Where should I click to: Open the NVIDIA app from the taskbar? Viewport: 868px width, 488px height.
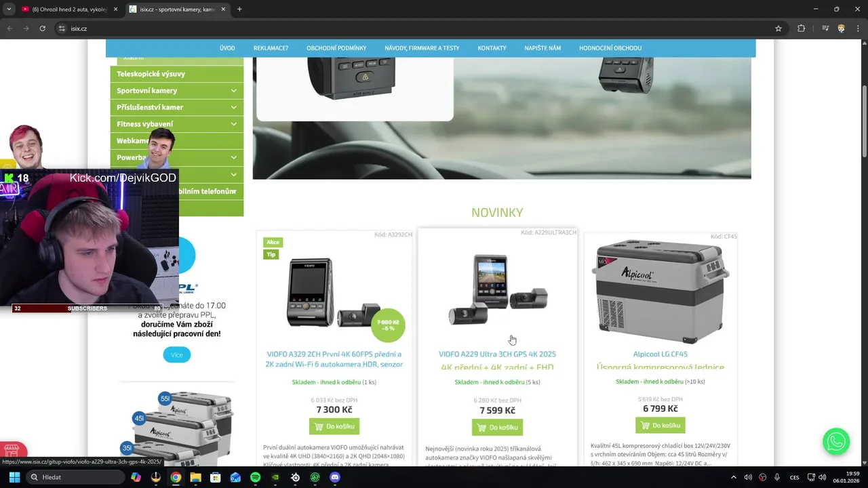point(275,477)
